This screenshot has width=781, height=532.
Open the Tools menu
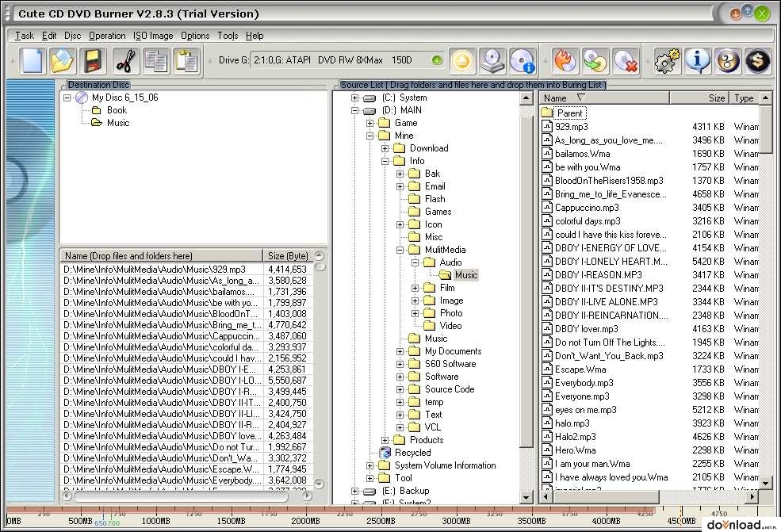[x=228, y=36]
